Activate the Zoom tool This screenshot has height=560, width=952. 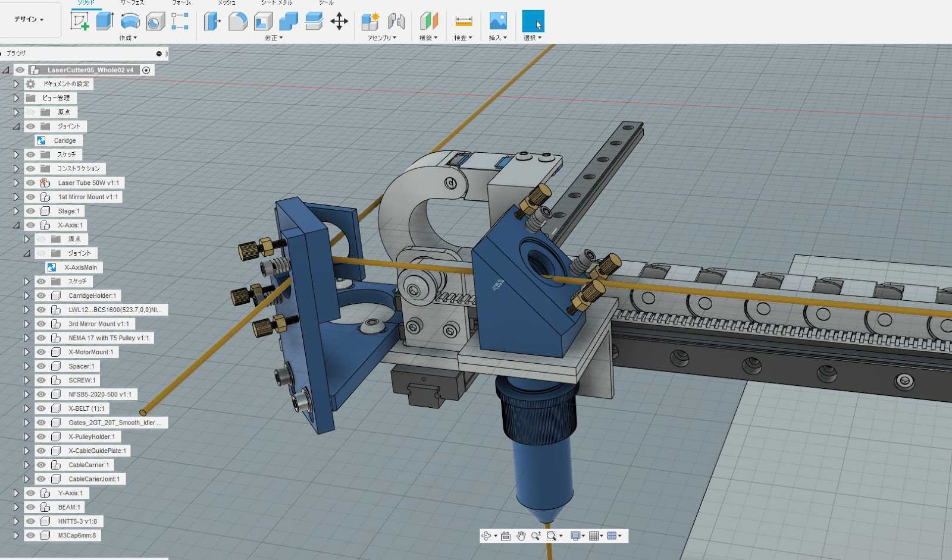click(x=535, y=536)
